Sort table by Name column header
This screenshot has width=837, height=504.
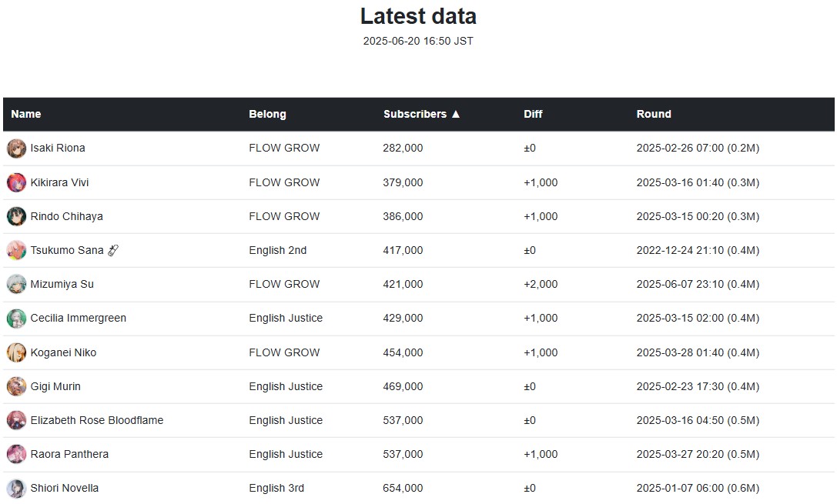pyautogui.click(x=26, y=114)
